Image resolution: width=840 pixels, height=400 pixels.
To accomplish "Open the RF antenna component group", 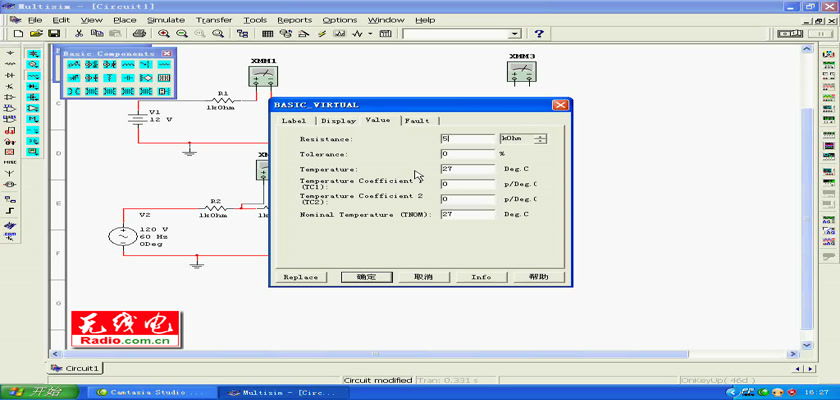I will pos(10,173).
